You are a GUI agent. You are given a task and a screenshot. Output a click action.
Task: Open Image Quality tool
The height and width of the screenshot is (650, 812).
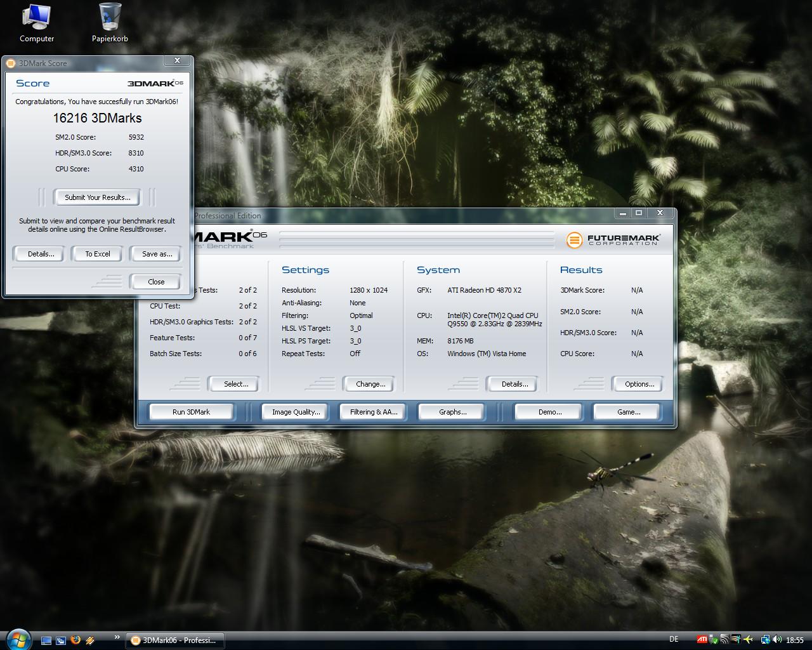(x=296, y=412)
